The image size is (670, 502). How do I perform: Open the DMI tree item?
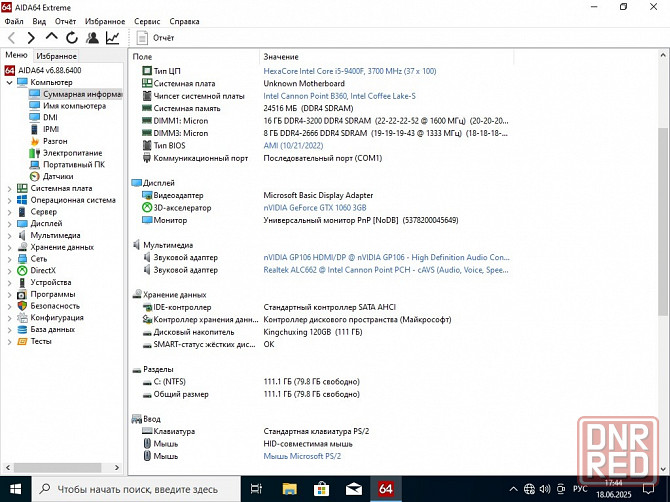50,117
